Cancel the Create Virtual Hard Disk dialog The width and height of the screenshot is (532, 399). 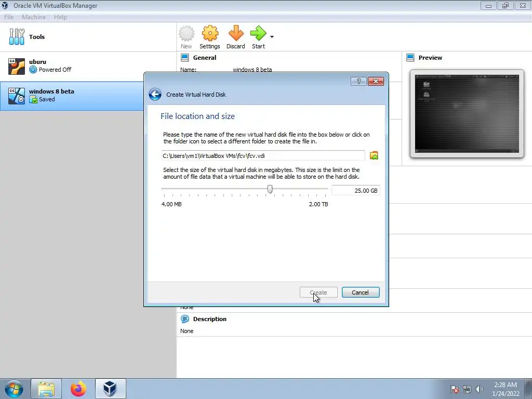[361, 292]
